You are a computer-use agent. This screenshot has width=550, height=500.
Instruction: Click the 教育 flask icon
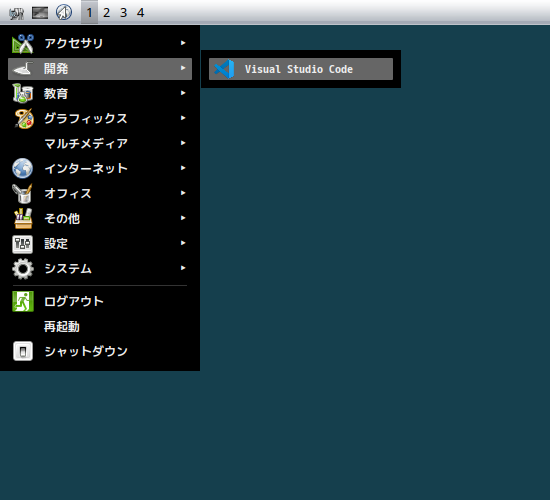23,93
